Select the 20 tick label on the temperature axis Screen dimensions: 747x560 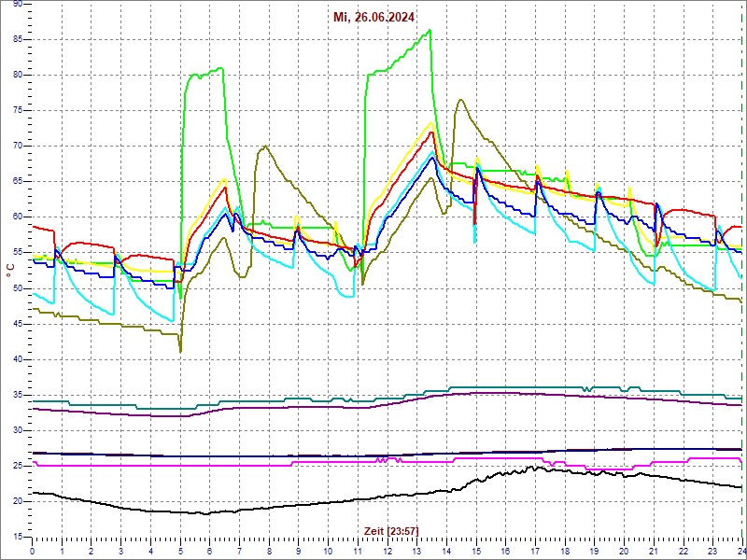(17, 502)
